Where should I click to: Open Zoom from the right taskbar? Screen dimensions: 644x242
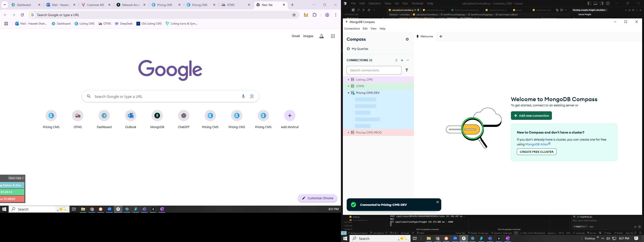tap(455, 238)
